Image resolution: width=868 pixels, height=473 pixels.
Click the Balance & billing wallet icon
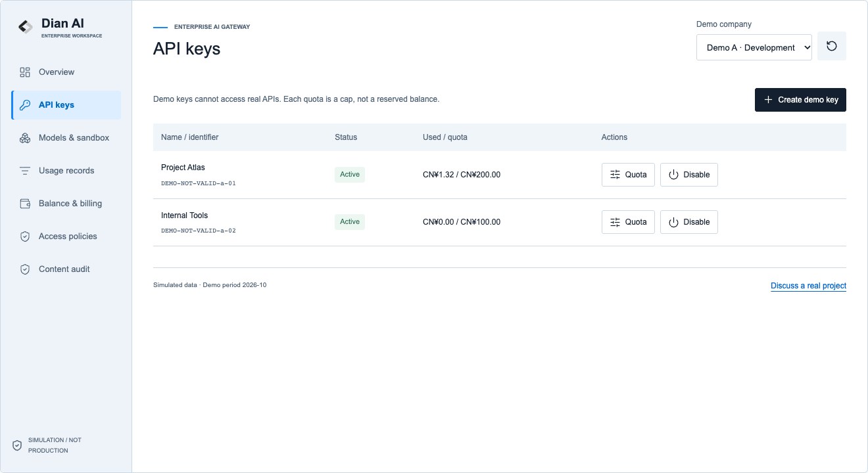[x=25, y=204]
